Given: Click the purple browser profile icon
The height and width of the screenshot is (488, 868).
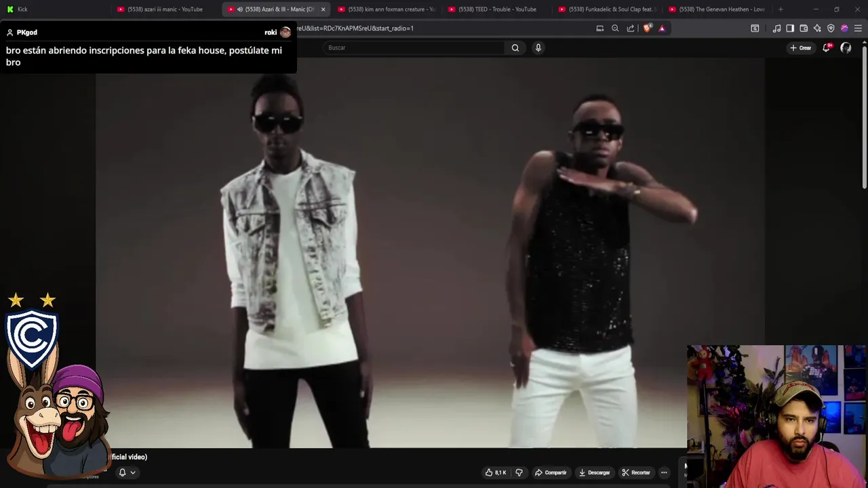Looking at the screenshot, I should pyautogui.click(x=844, y=28).
